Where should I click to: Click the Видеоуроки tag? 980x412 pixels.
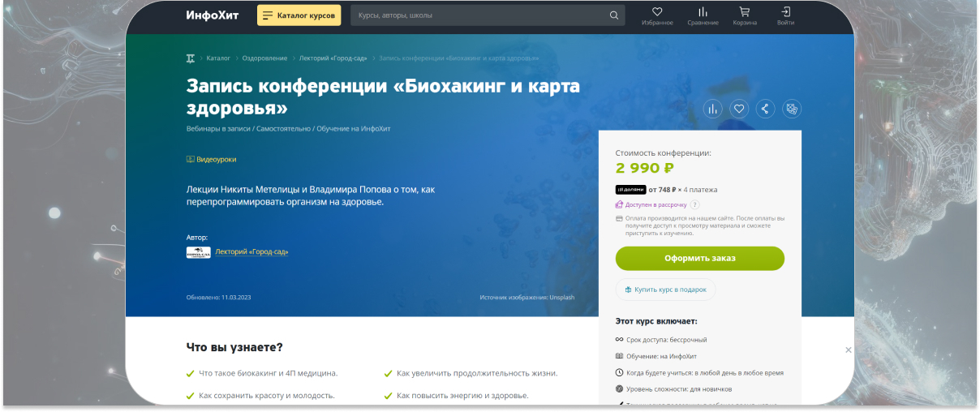click(212, 160)
